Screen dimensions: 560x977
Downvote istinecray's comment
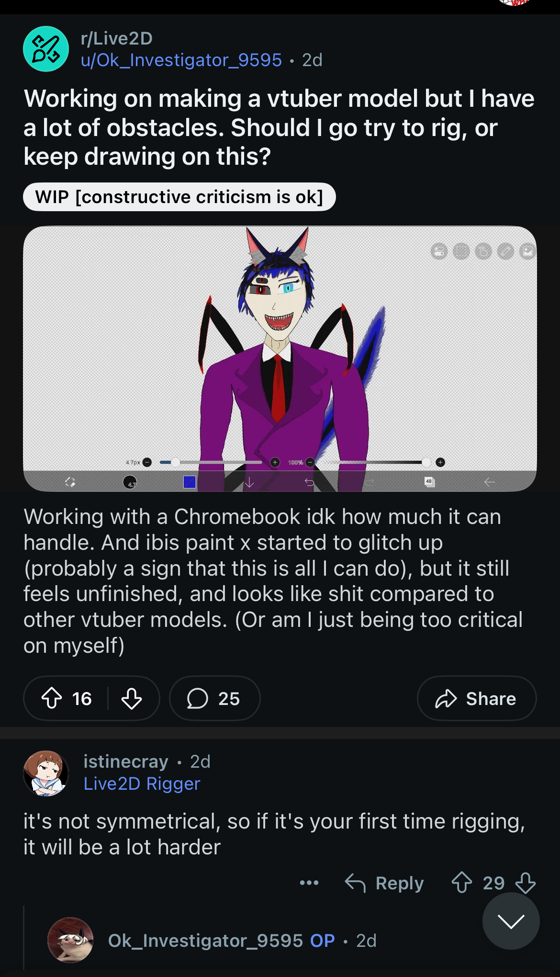[526, 882]
